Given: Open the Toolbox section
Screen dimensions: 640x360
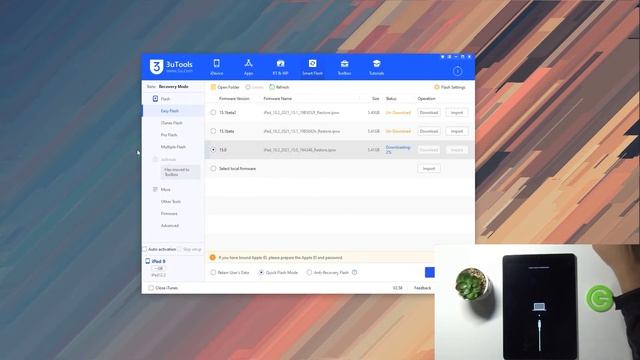Looking at the screenshot, I should tap(344, 67).
